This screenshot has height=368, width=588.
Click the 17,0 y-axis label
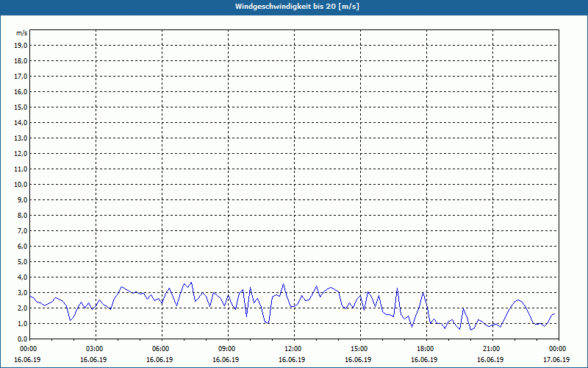point(22,77)
